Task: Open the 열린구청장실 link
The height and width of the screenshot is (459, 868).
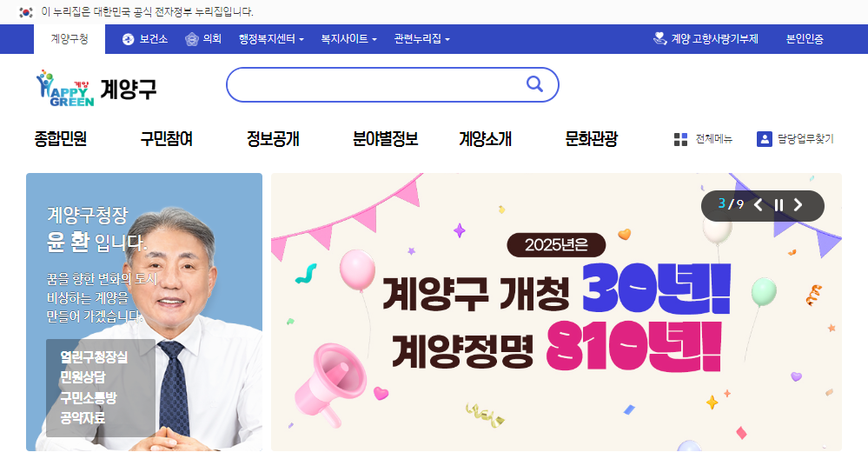Action: (x=94, y=357)
